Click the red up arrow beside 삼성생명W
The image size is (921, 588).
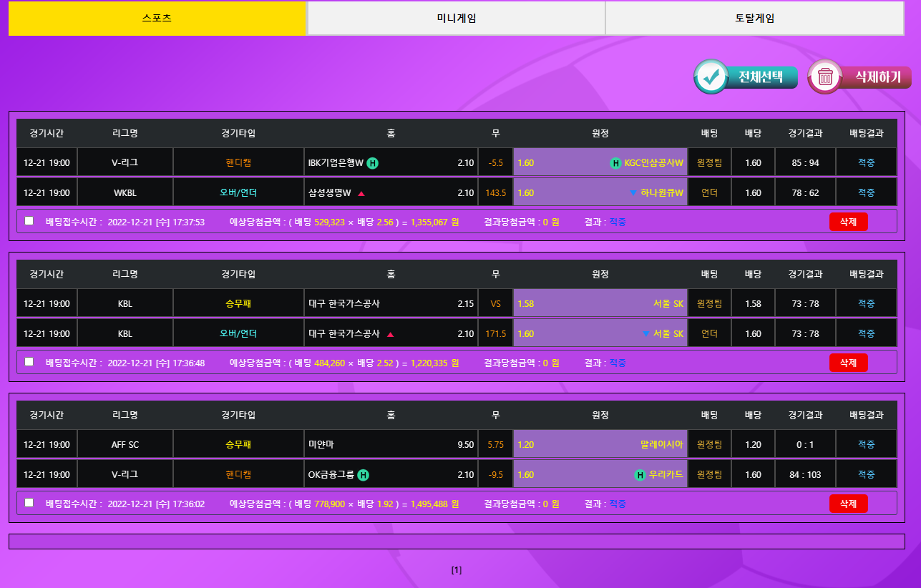[x=361, y=193]
